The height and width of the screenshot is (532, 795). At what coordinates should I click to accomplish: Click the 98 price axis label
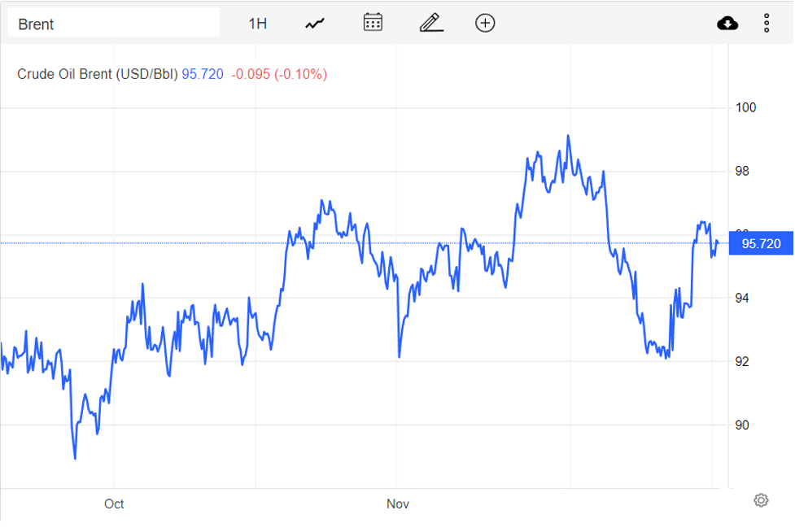point(743,171)
